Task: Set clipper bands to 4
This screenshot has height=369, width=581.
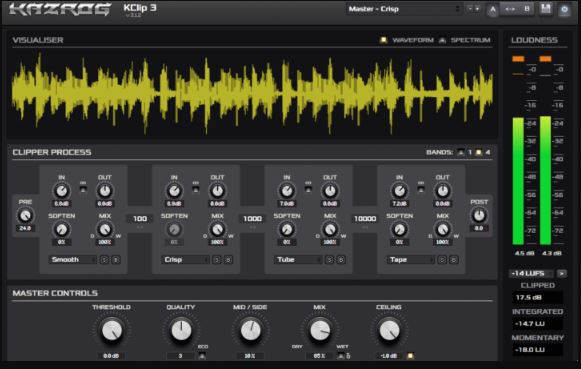Action: pos(479,152)
